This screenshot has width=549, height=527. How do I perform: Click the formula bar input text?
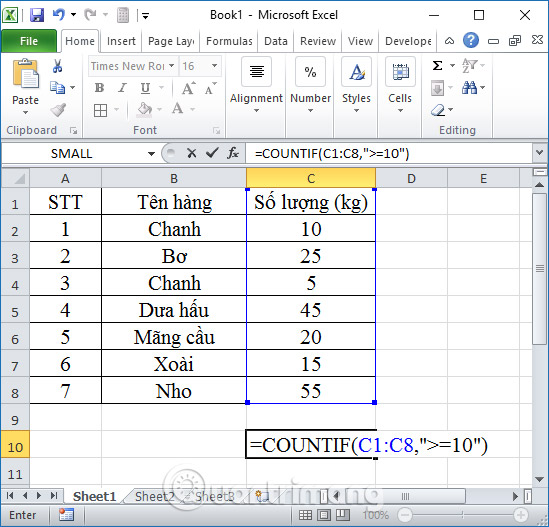[332, 153]
